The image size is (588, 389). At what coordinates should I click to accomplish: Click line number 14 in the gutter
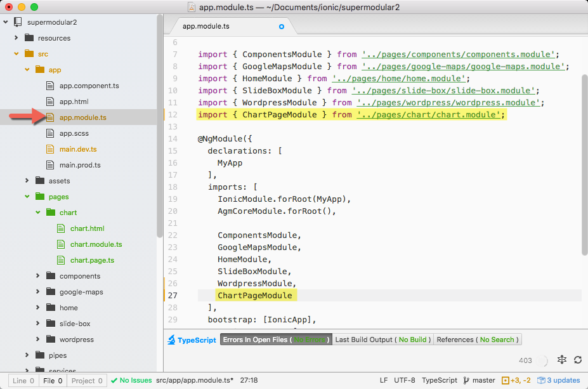[173, 139]
